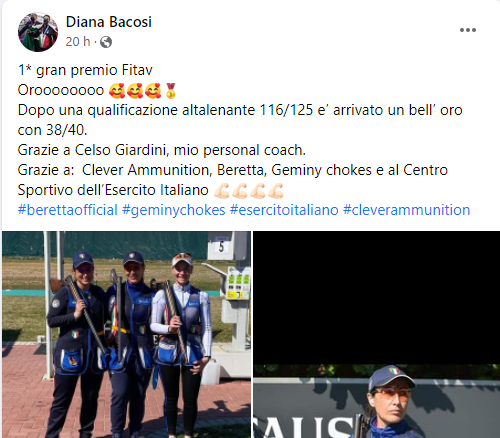Screen dimensions: 500x438
Task: Click the black area above the right photo
Action: 377,297
